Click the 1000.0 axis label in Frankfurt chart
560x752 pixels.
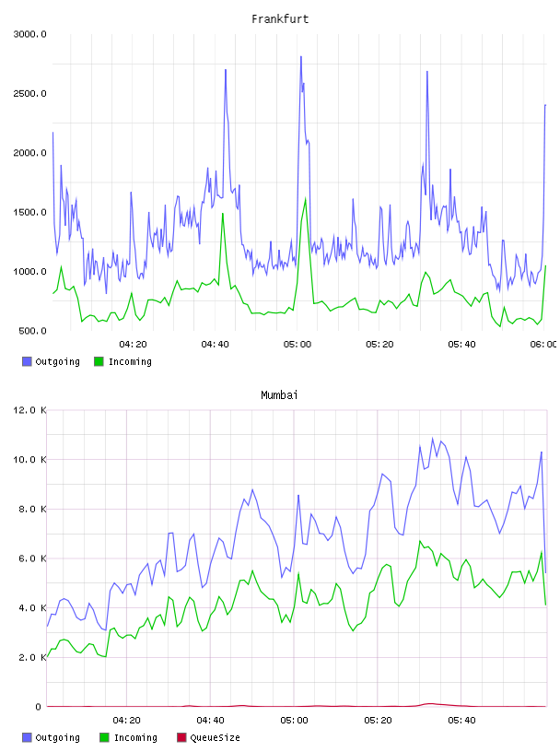coord(29,272)
